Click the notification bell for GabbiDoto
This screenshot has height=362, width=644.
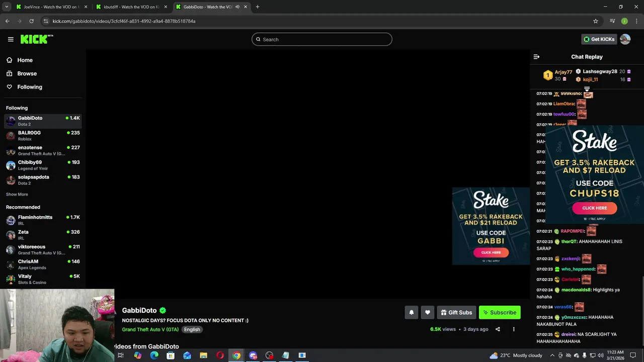click(x=412, y=313)
